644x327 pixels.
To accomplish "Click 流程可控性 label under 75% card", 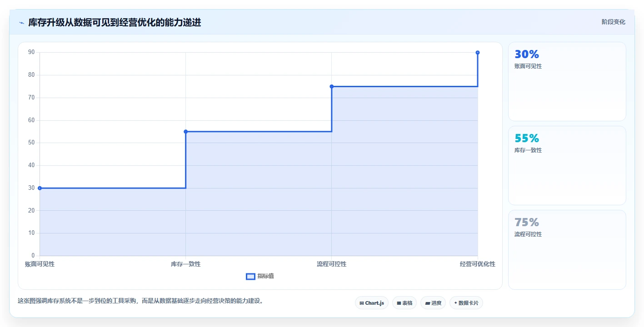I will [528, 234].
